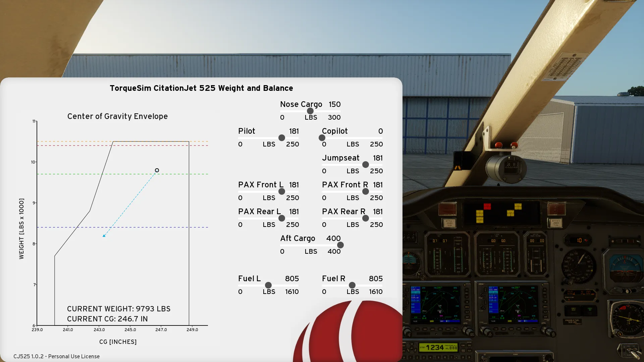Click the Fuel L slider knob
The width and height of the screenshot is (644, 362).
coord(268,285)
